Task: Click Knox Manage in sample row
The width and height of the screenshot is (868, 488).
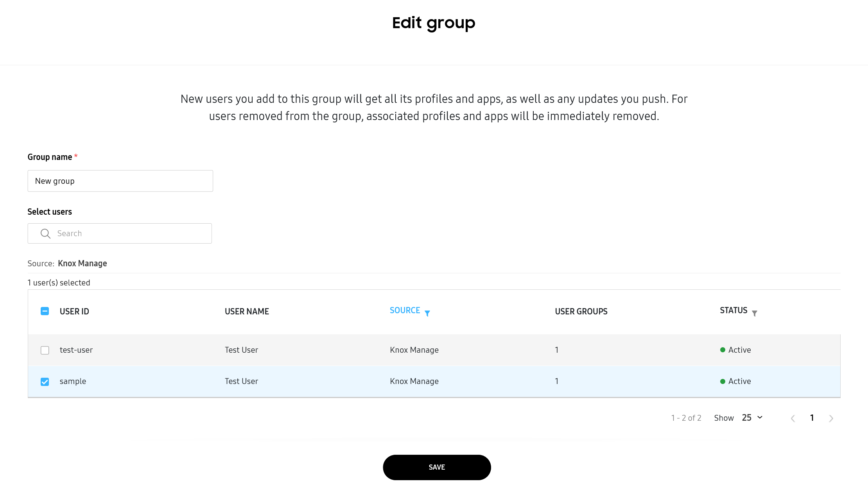Action: coord(414,381)
